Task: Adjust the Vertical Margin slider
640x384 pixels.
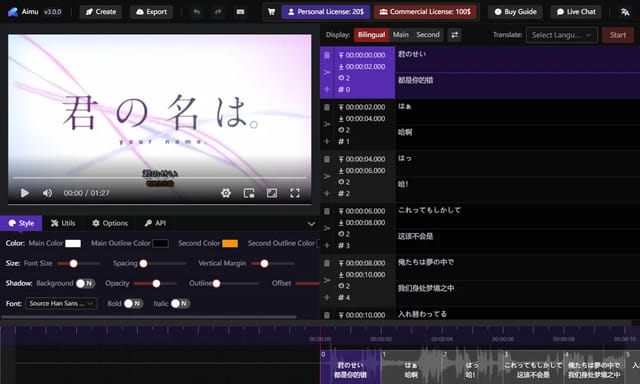Action: tap(273, 264)
